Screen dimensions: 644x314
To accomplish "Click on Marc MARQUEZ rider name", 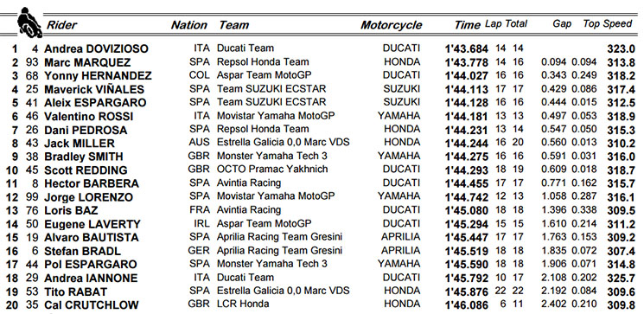I will [87, 62].
